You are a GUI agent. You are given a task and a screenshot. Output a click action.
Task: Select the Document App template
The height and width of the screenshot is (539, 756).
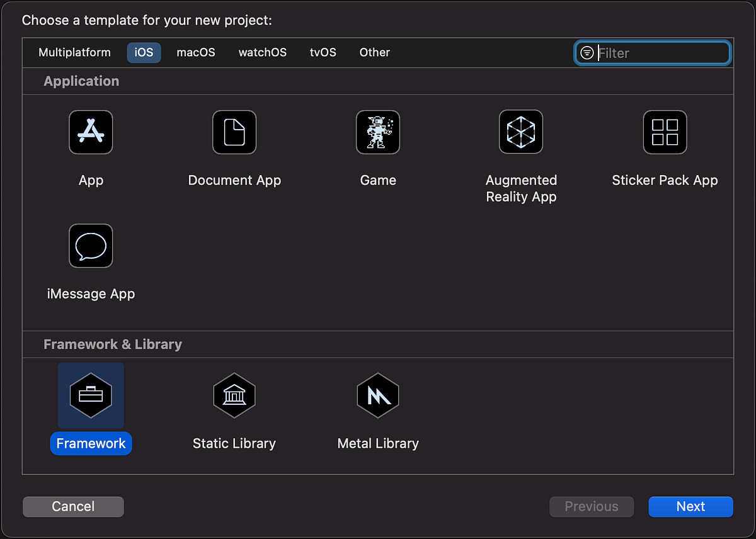click(x=234, y=132)
